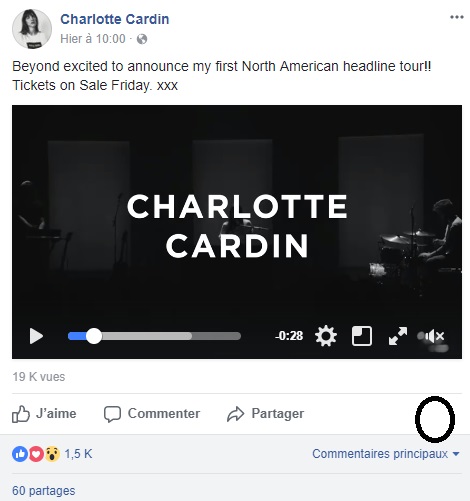Unmute the video sound
Viewport: 470px width, 501px height.
(432, 336)
